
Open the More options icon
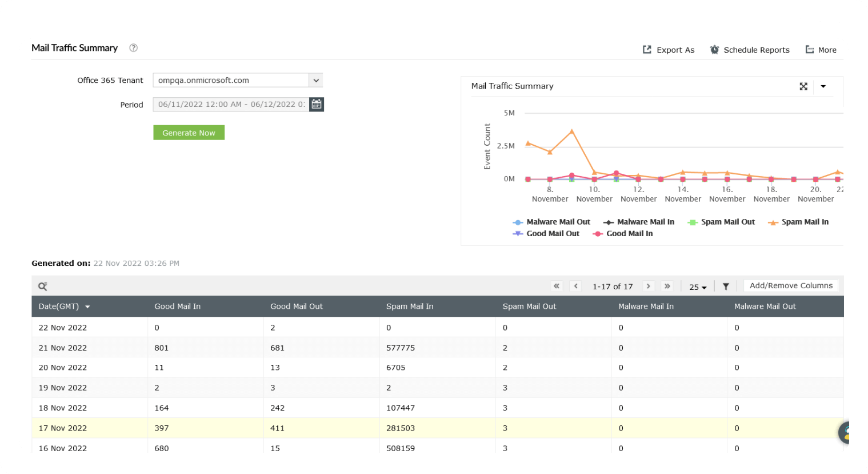[811, 49]
